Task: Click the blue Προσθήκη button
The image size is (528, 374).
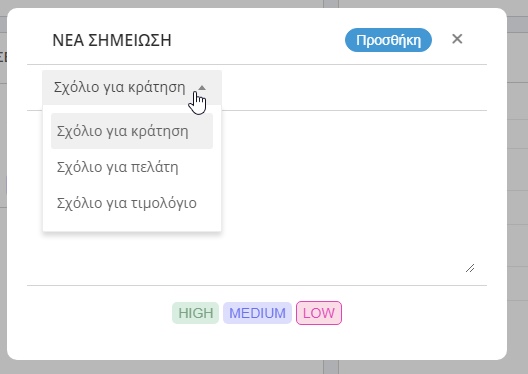Action: (x=388, y=40)
